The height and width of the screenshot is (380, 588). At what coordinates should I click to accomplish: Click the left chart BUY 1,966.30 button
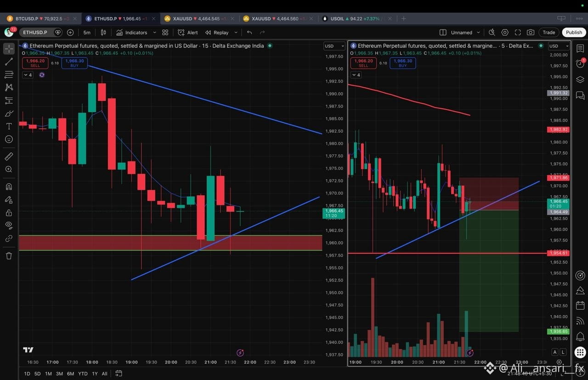click(74, 63)
